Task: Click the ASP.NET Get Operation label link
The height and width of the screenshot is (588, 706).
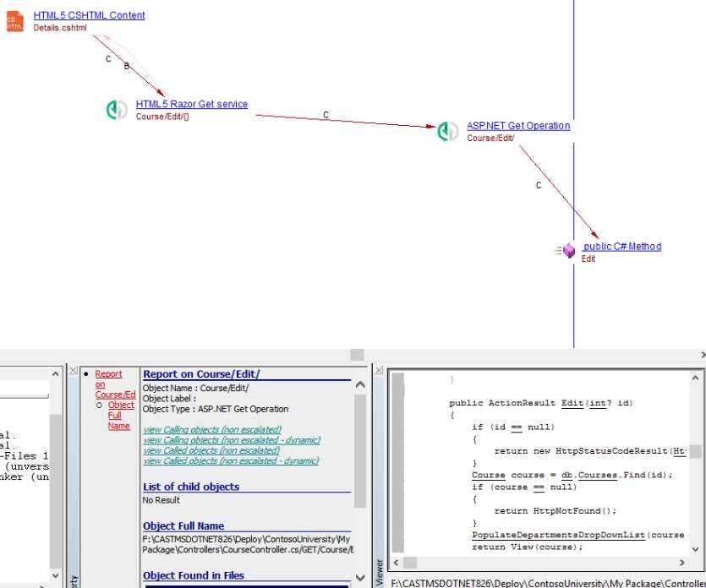Action: pos(518,126)
